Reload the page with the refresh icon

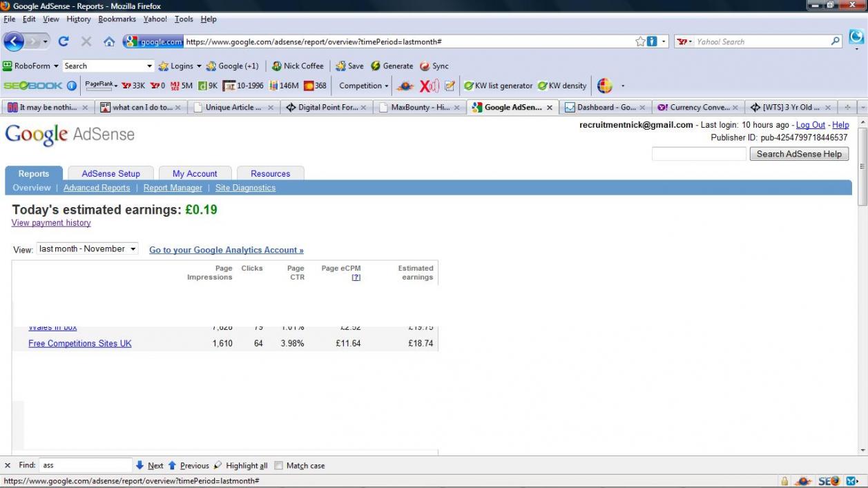point(64,41)
